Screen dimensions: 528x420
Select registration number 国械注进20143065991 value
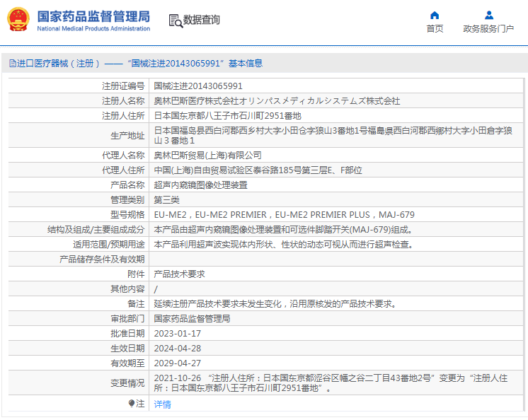tap(198, 86)
